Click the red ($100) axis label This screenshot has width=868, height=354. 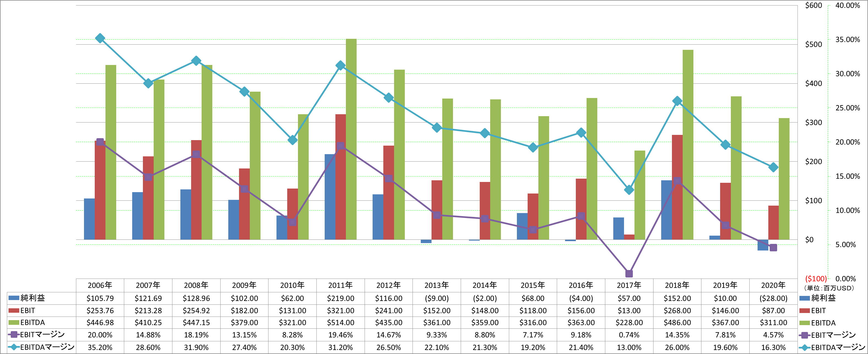click(x=816, y=279)
